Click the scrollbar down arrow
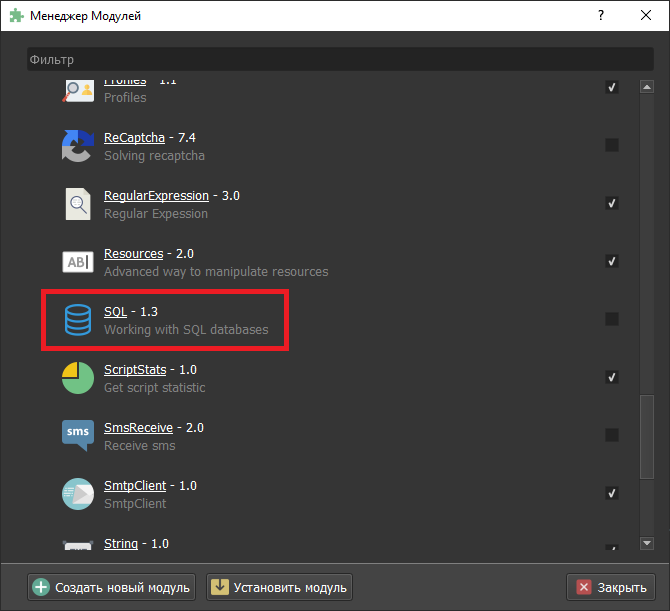Screen dimensions: 670x611 click(x=647, y=543)
